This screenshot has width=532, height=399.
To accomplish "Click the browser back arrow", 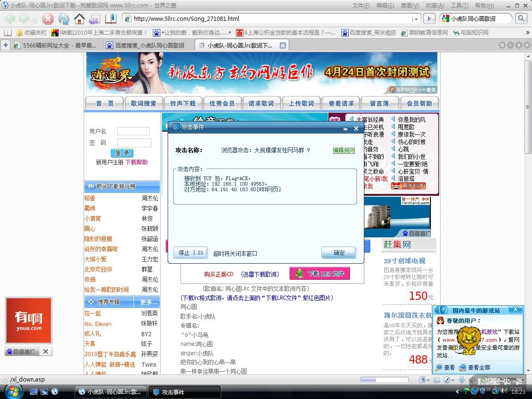I will (9, 18).
